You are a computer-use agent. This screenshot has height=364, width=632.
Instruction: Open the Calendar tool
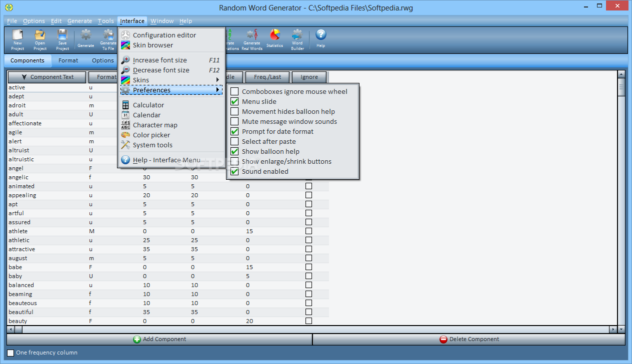[x=171, y=115]
